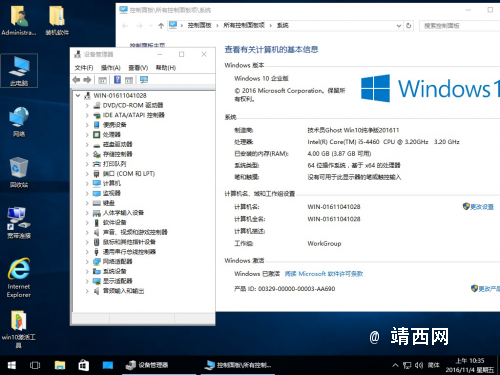Select the 人体学输入设备 tree item
Viewport: 500px width, 375px height.
pyautogui.click(x=123, y=213)
